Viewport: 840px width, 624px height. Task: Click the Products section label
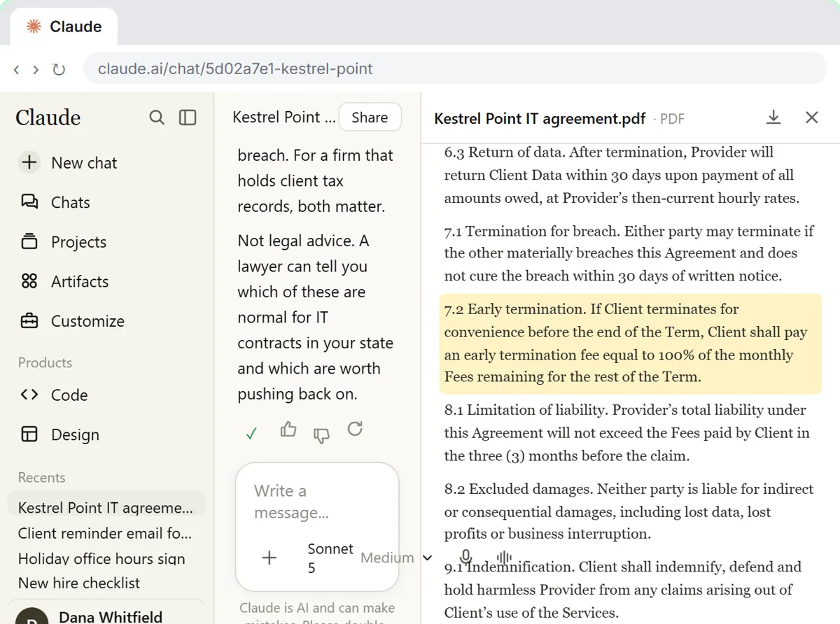[45, 362]
